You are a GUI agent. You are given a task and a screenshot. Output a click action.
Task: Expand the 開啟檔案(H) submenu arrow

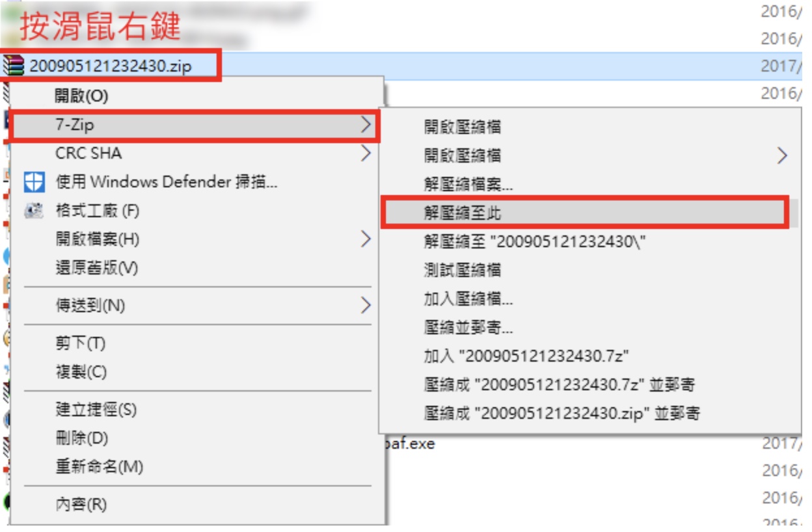(366, 239)
